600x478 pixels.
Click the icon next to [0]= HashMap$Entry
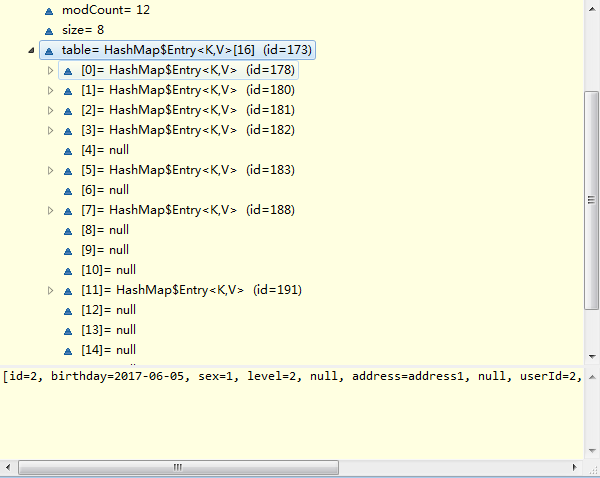pyautogui.click(x=68, y=71)
